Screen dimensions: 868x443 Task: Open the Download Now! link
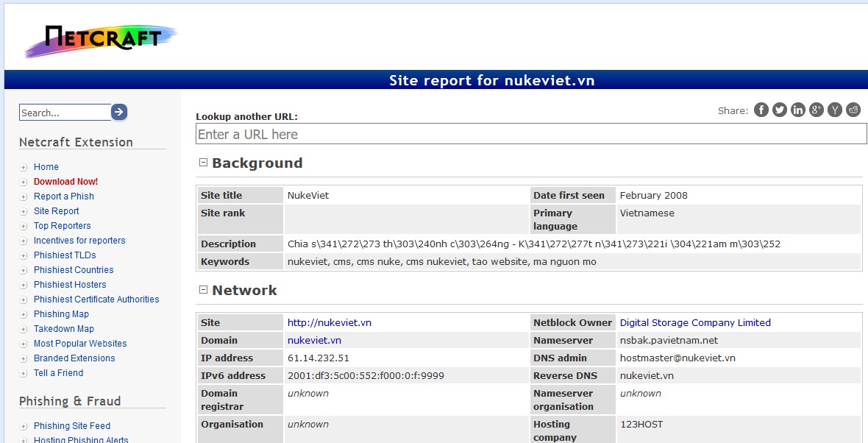pyautogui.click(x=66, y=182)
